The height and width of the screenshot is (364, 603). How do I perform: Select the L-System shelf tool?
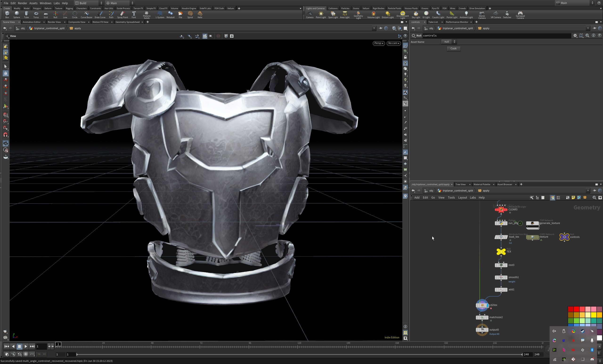[x=160, y=15]
